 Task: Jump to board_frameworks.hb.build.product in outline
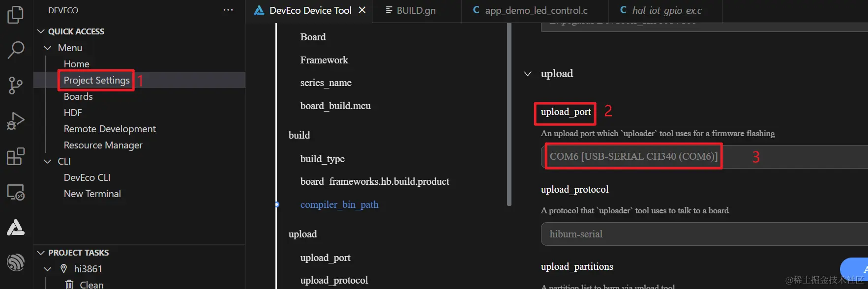[x=375, y=181]
